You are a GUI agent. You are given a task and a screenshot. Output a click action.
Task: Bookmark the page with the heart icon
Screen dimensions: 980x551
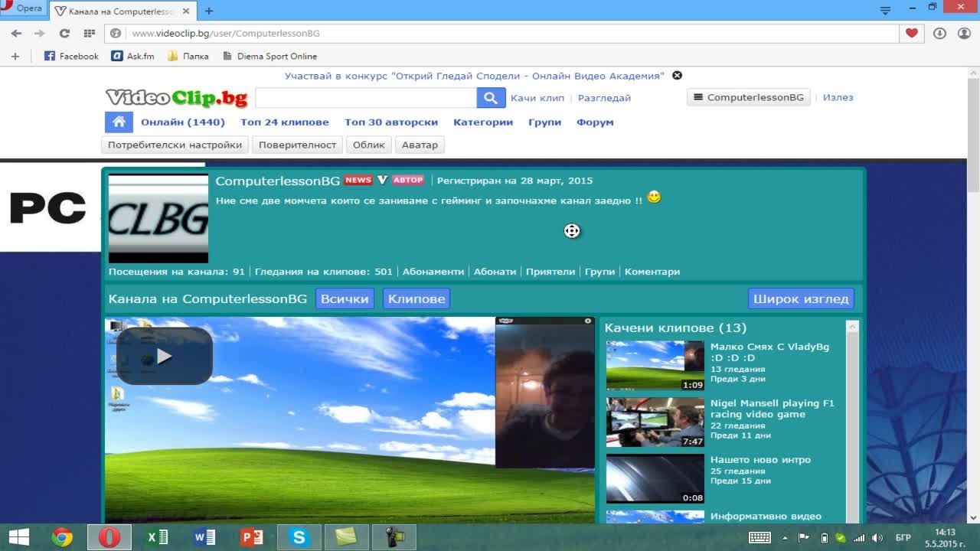pos(911,33)
